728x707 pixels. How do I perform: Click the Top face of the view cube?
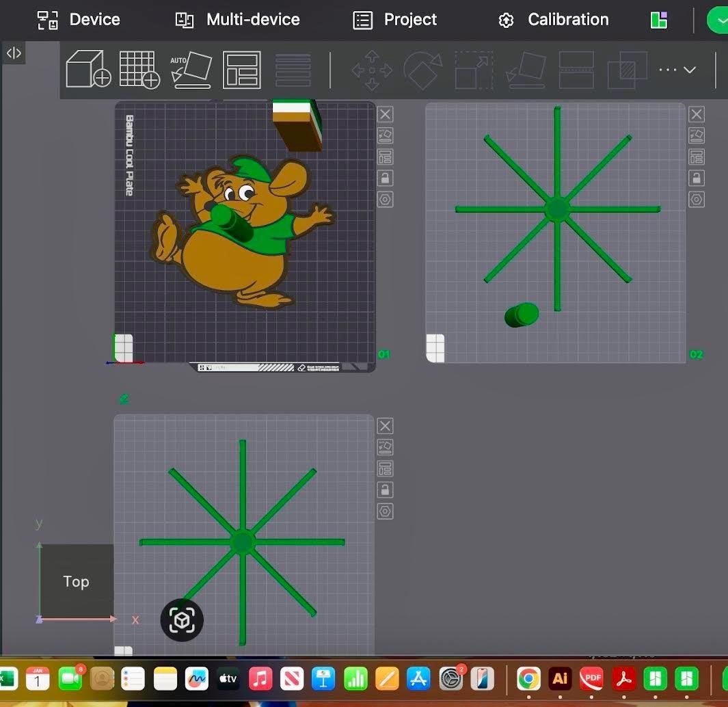coord(77,581)
